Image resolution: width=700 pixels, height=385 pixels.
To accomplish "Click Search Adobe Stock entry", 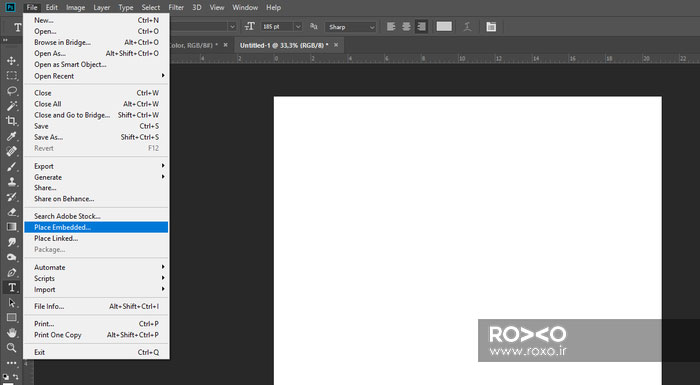I will pyautogui.click(x=96, y=216).
